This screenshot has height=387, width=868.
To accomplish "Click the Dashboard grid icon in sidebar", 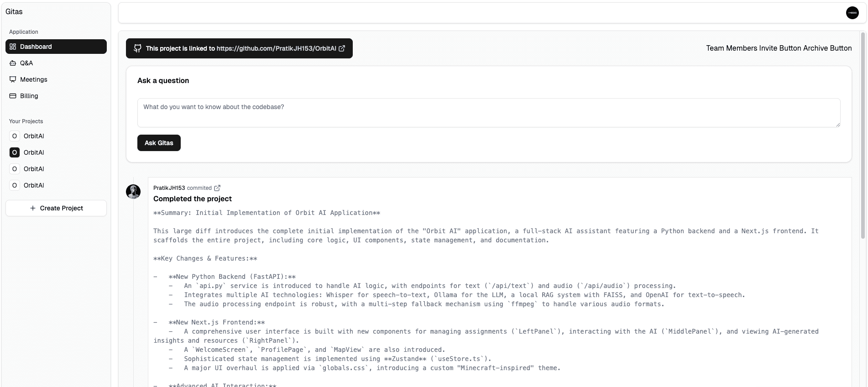I will point(13,47).
